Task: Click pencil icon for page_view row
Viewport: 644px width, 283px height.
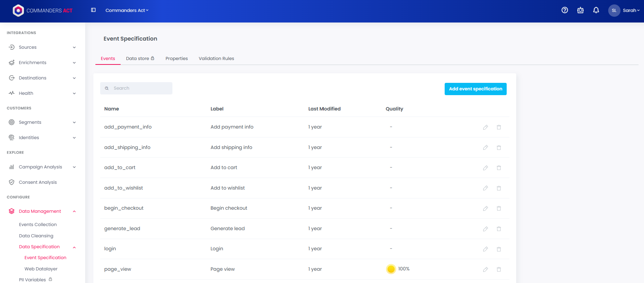Action: coord(485,269)
